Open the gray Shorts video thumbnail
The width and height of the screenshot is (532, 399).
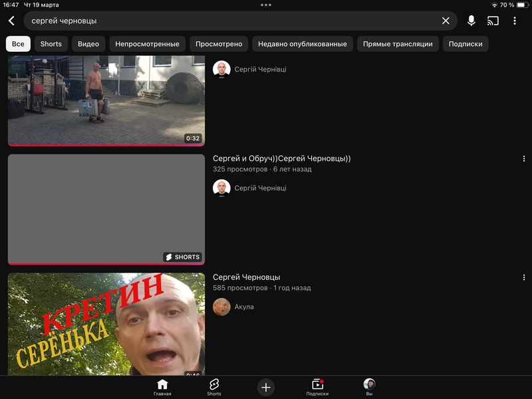106,209
